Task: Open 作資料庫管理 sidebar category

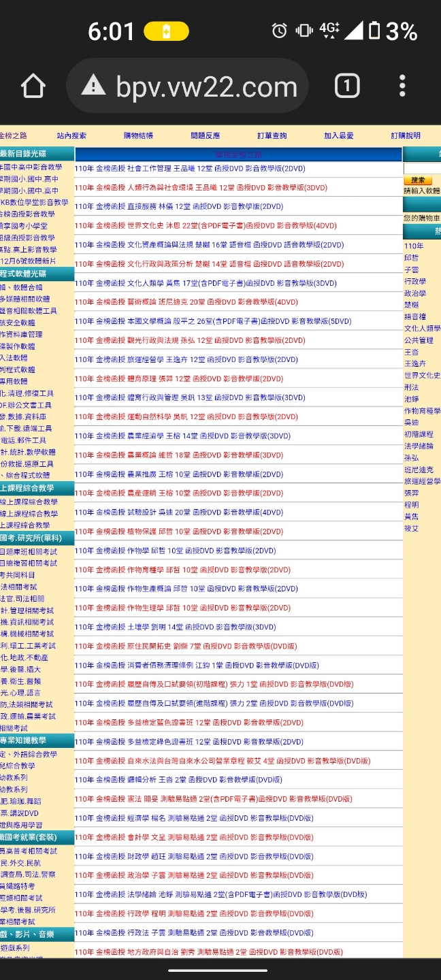Action: coord(21,334)
